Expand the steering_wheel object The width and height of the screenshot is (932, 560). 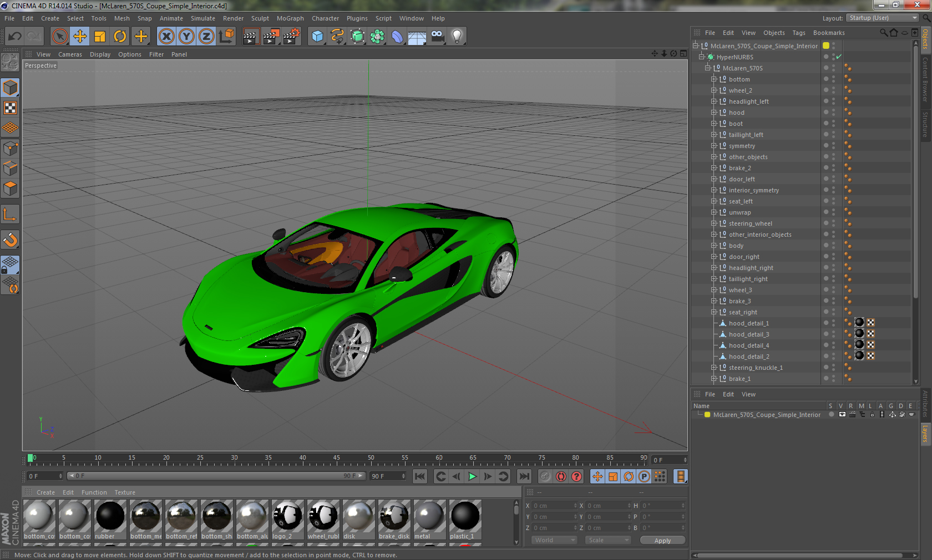click(x=714, y=223)
